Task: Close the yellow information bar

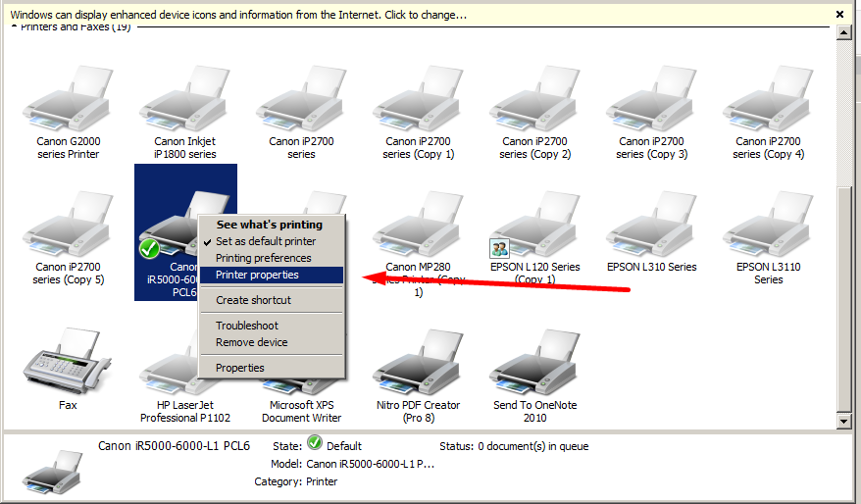Action: pyautogui.click(x=839, y=15)
